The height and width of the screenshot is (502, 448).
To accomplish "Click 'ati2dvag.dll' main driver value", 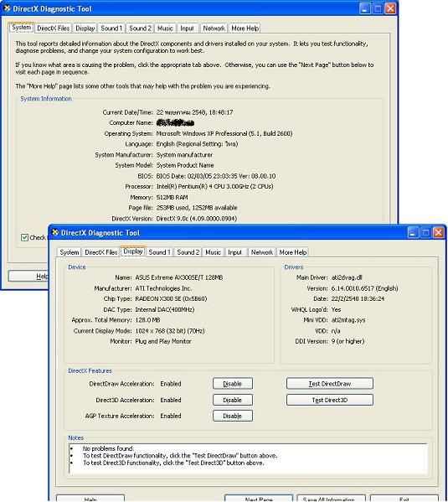I will pyautogui.click(x=347, y=277).
